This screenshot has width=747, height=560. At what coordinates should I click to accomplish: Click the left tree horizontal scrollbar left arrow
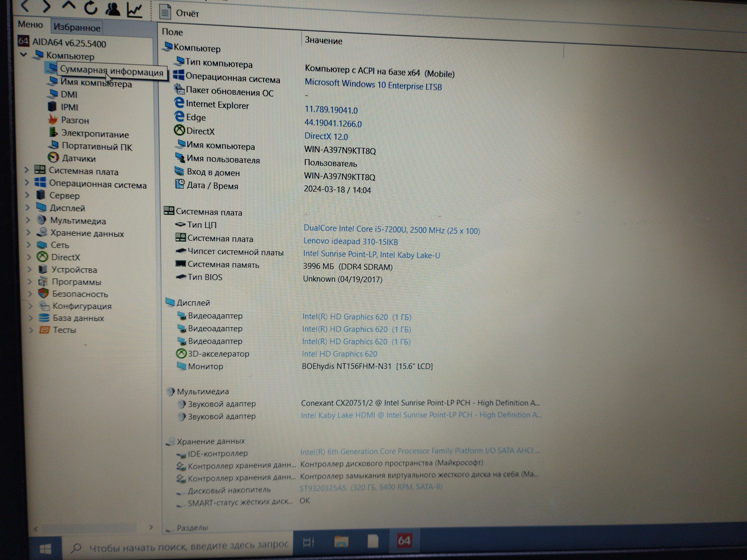point(36,529)
